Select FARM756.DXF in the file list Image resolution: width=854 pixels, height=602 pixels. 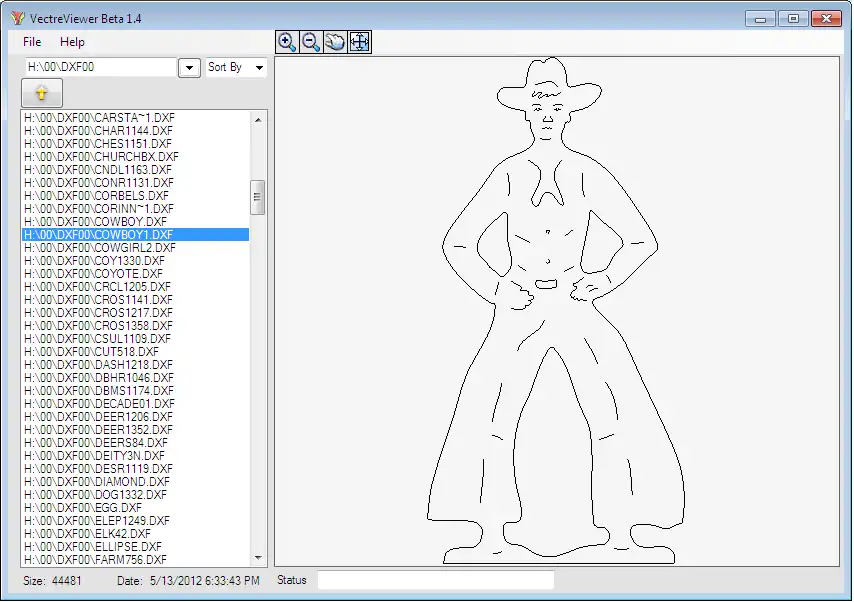coord(136,560)
